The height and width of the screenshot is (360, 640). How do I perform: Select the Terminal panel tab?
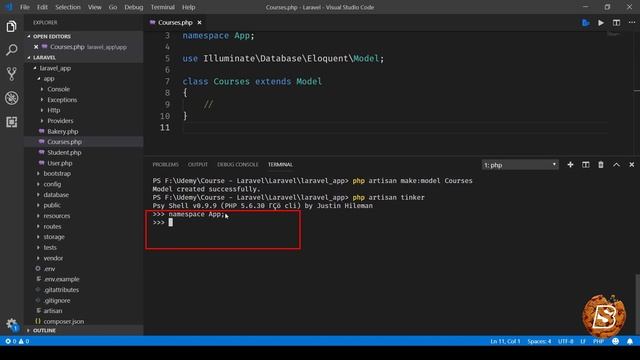[280, 164]
